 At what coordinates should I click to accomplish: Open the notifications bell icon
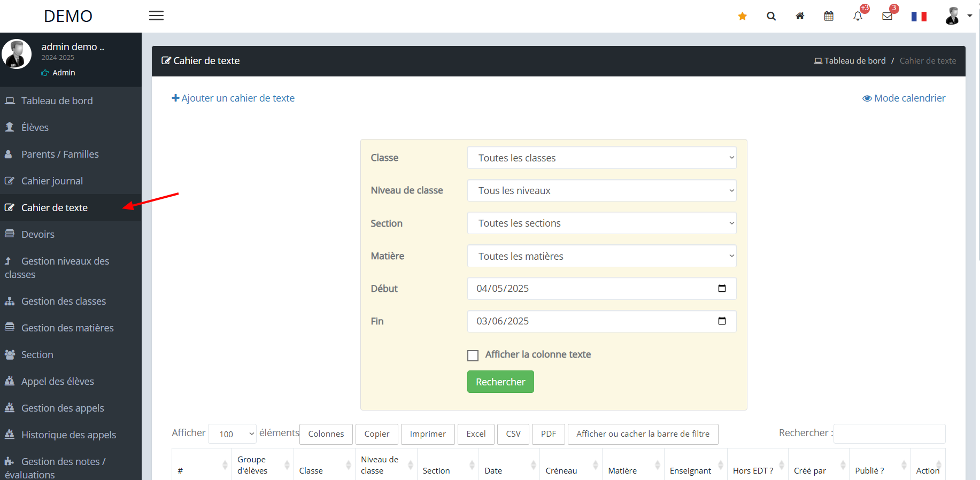(x=858, y=16)
